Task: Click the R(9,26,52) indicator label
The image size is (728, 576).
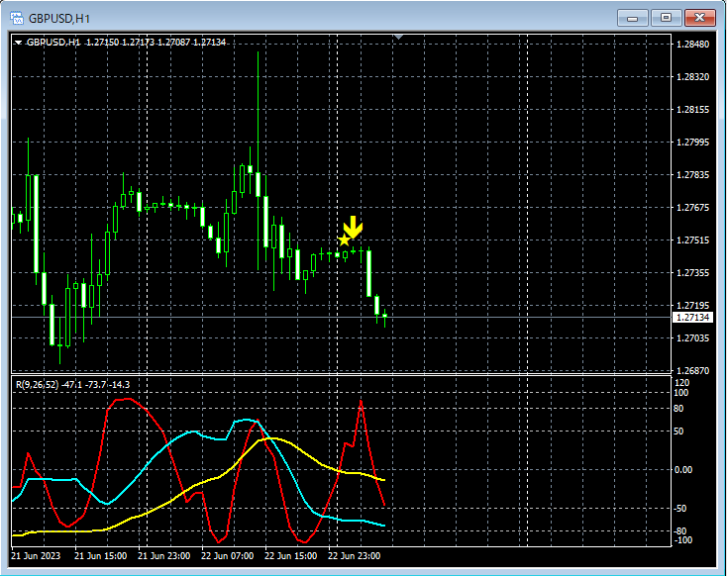Action: tap(73, 384)
